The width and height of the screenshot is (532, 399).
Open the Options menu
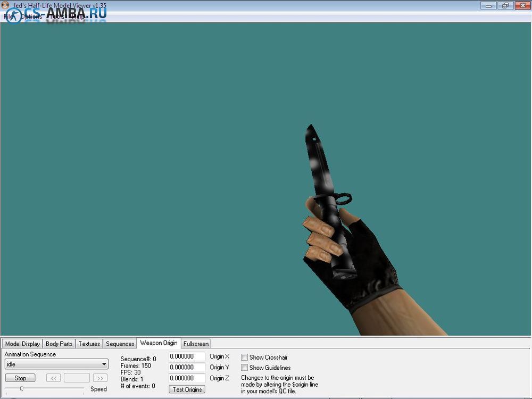pyautogui.click(x=31, y=16)
